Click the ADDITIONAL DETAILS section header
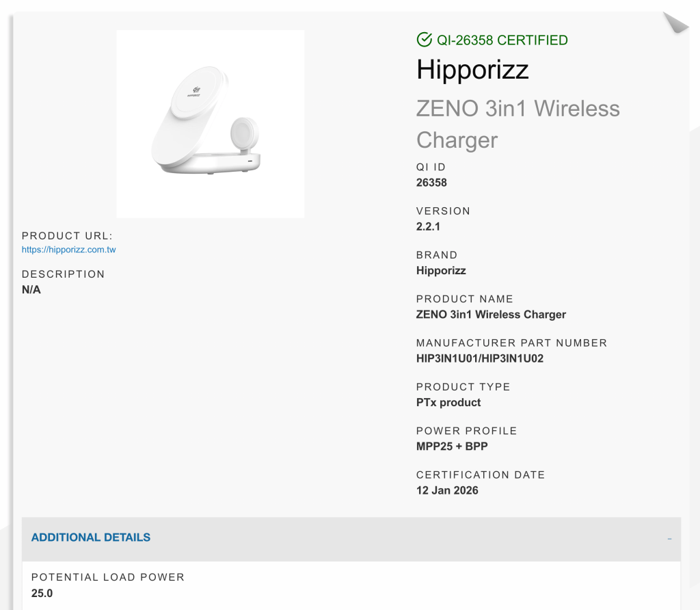The height and width of the screenshot is (610, 700). 91,538
